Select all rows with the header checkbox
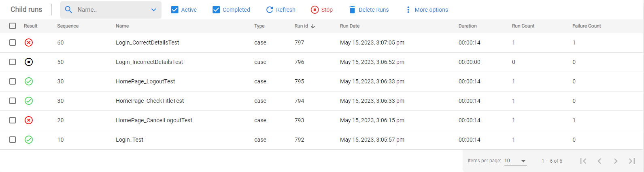The width and height of the screenshot is (644, 172). (13, 26)
